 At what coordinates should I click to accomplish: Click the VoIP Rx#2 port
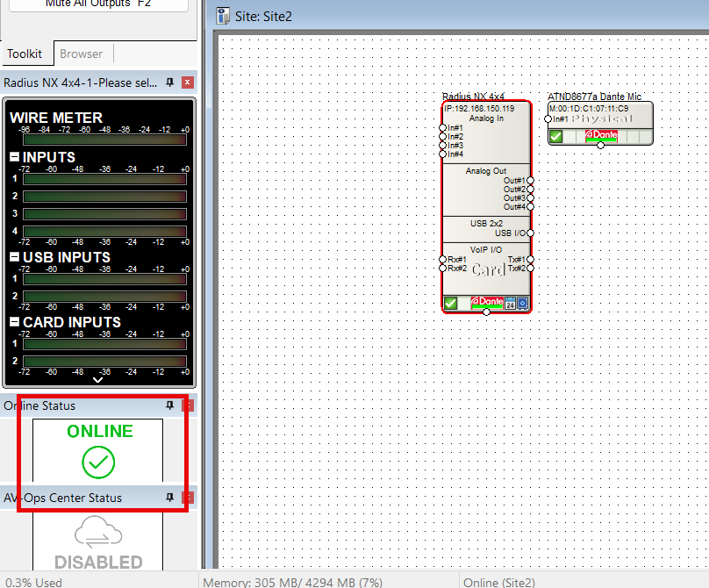[x=442, y=269]
